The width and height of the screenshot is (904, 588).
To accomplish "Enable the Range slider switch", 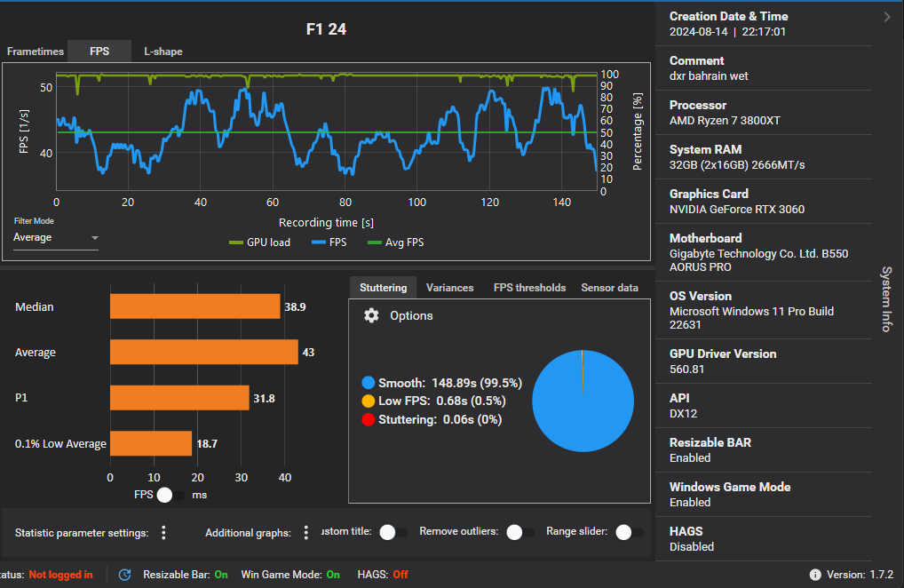I will 629,532.
